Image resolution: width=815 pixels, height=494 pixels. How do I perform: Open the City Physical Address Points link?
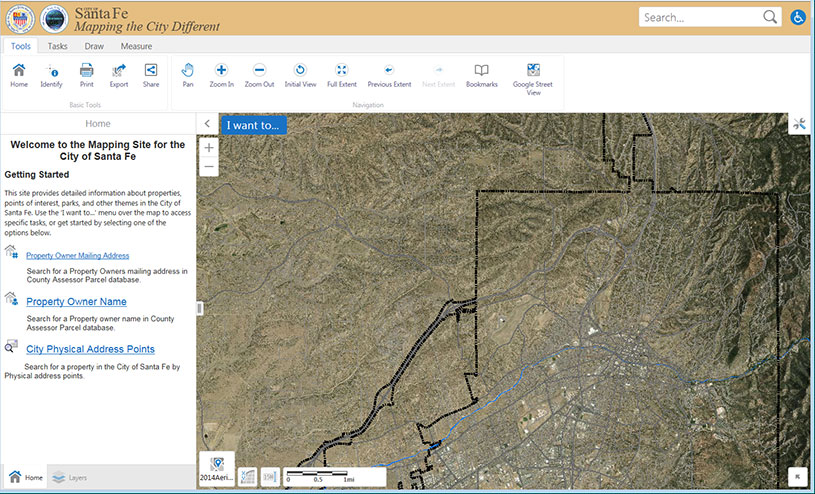pyautogui.click(x=90, y=349)
